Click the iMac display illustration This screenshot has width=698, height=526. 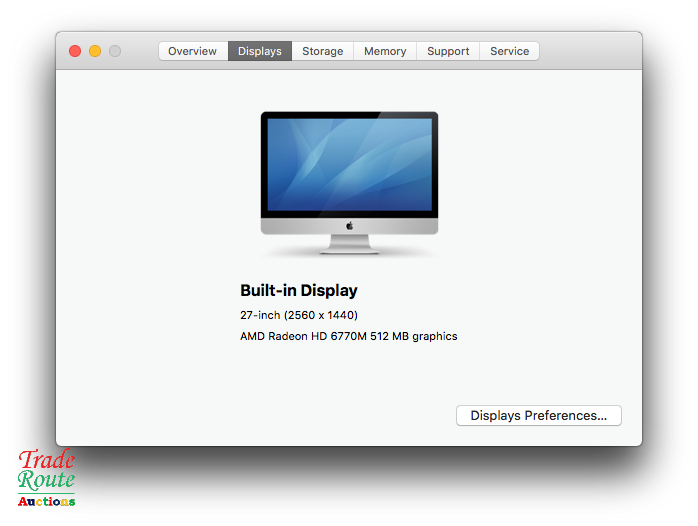(x=349, y=183)
